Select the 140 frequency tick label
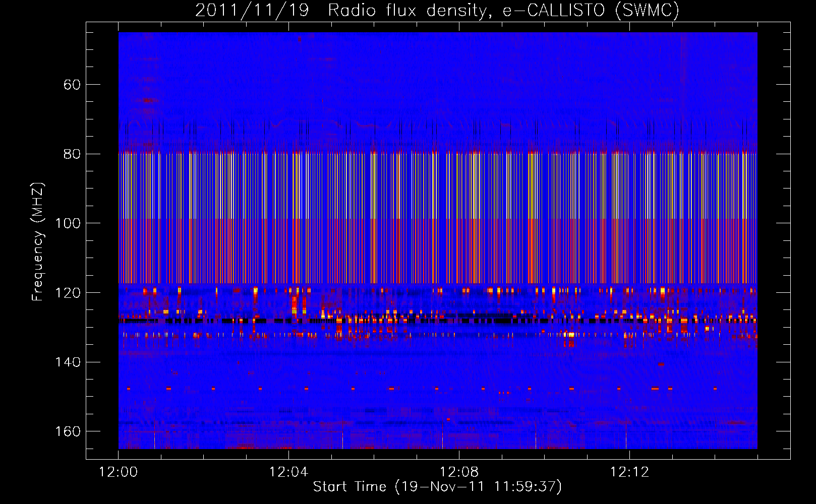The image size is (816, 504). click(68, 362)
